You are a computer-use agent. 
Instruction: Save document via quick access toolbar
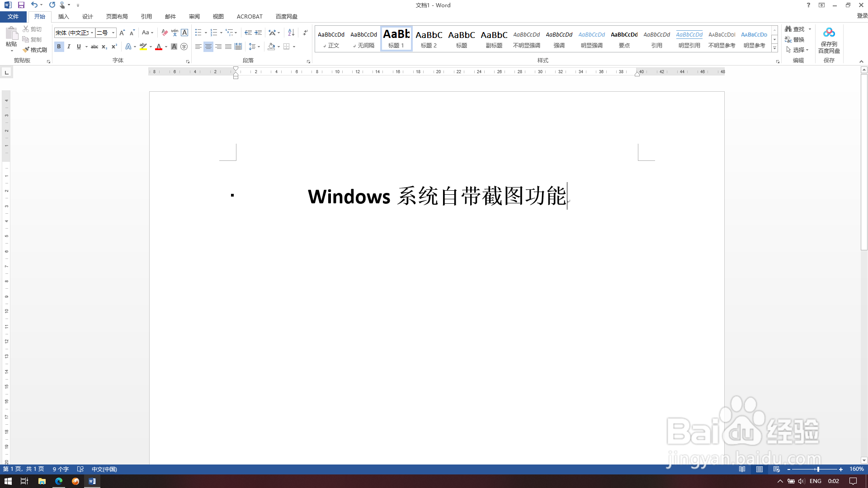point(21,5)
